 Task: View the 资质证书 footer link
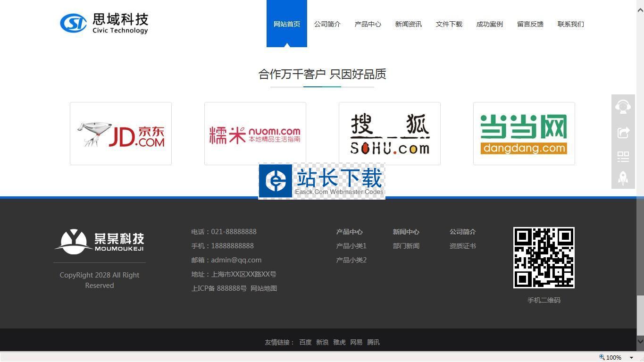tap(463, 246)
